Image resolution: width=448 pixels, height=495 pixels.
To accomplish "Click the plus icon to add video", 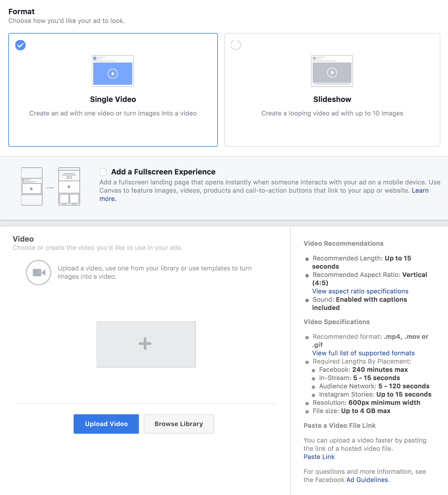I will [145, 344].
